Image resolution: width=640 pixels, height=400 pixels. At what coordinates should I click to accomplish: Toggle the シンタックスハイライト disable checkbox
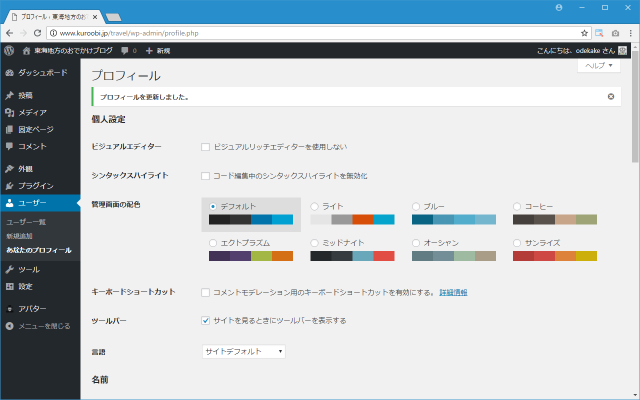(x=205, y=176)
